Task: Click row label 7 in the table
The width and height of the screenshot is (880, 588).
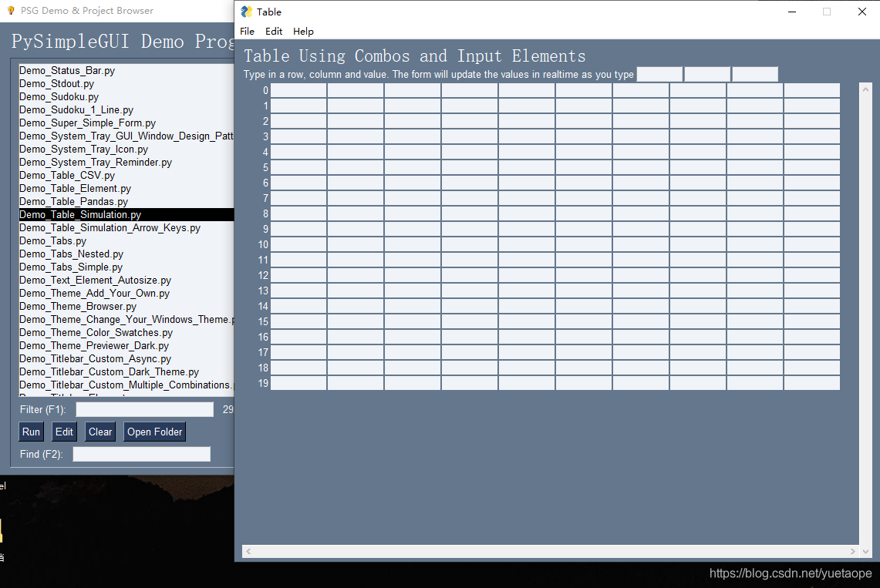Action: (x=265, y=198)
